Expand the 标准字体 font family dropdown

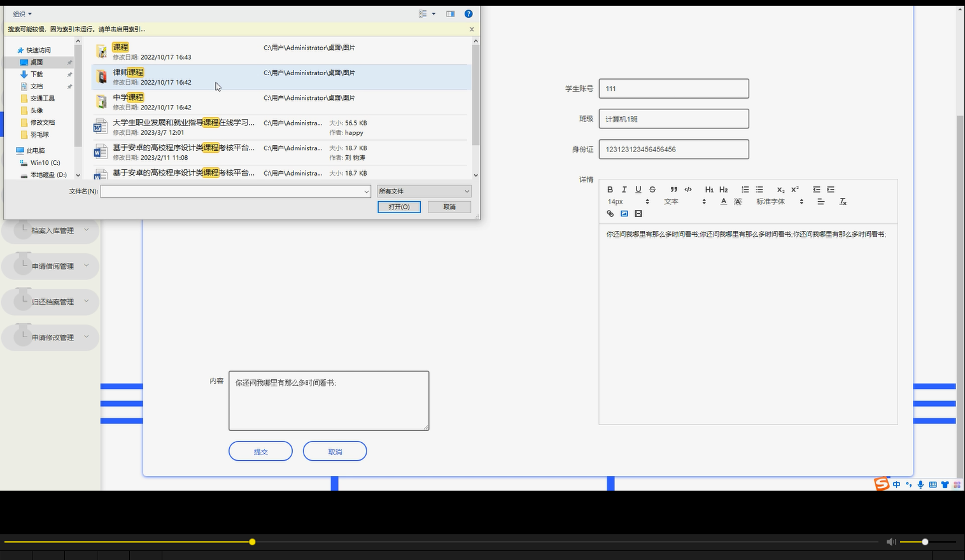pyautogui.click(x=773, y=201)
